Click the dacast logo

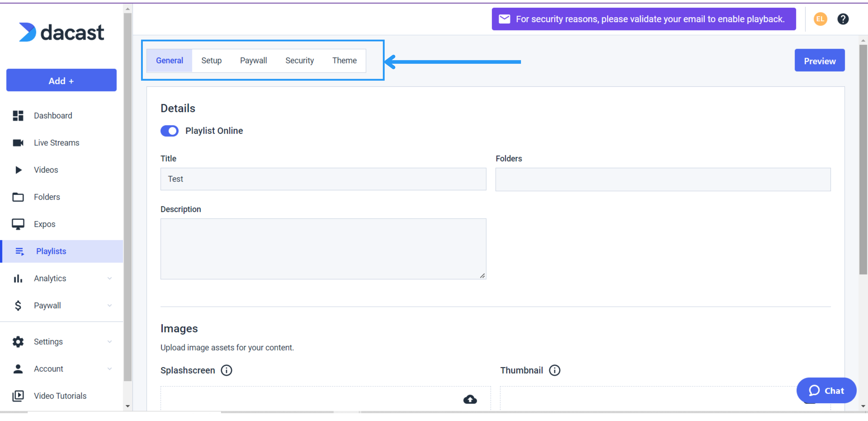click(61, 32)
